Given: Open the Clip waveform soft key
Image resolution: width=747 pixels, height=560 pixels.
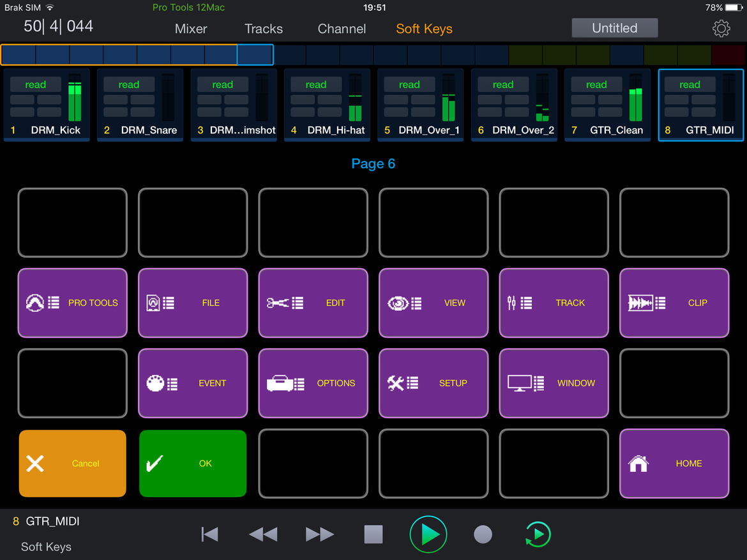Looking at the screenshot, I should tap(674, 303).
